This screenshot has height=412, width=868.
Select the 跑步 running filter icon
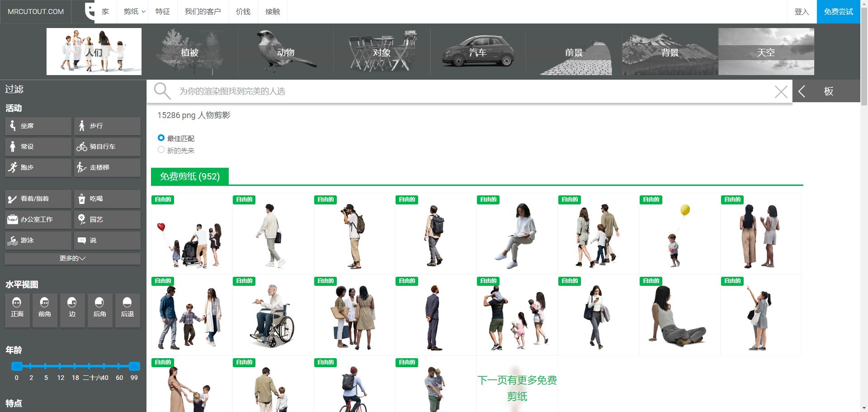[13, 167]
